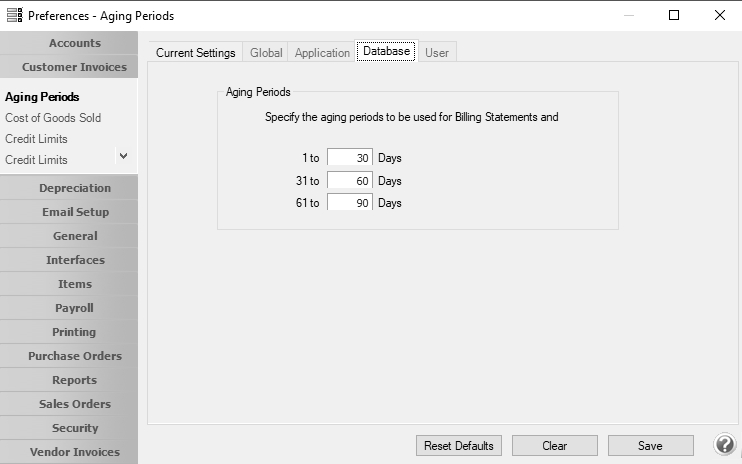Save the aging period settings

coord(650,446)
